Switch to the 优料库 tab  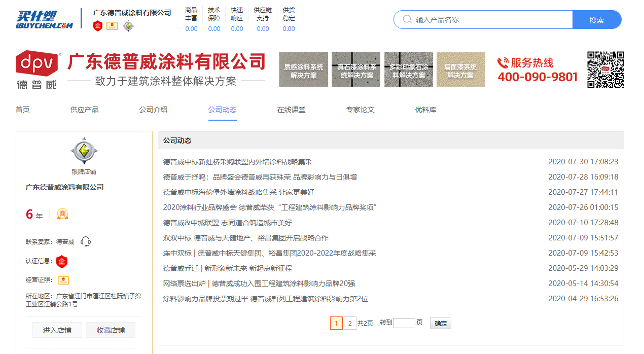pos(426,110)
